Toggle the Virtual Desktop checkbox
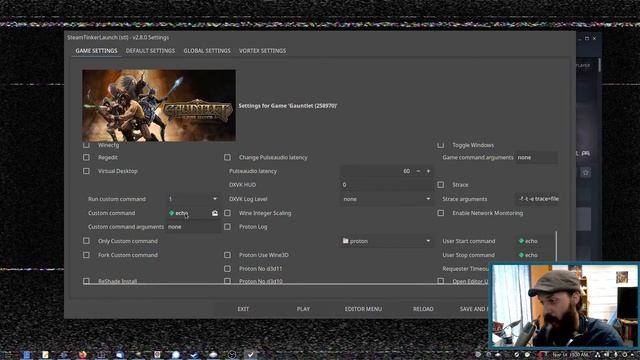The image size is (640, 360). coord(86,171)
